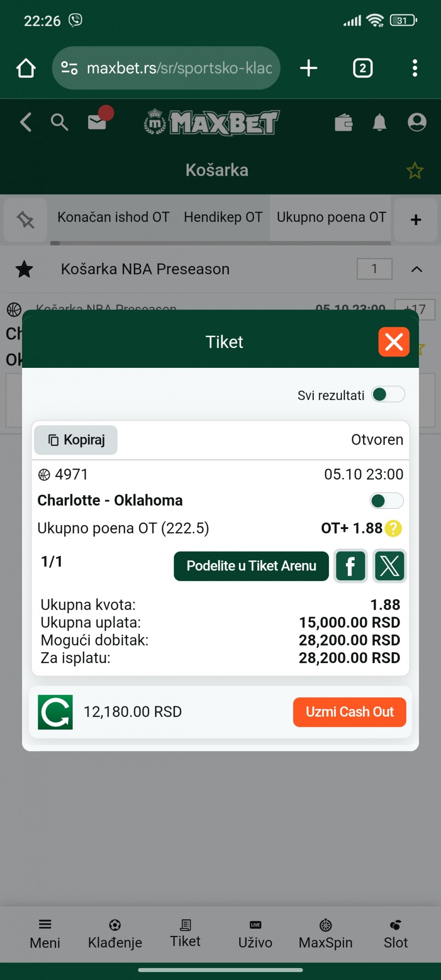Open the user profile icon

[x=417, y=122]
